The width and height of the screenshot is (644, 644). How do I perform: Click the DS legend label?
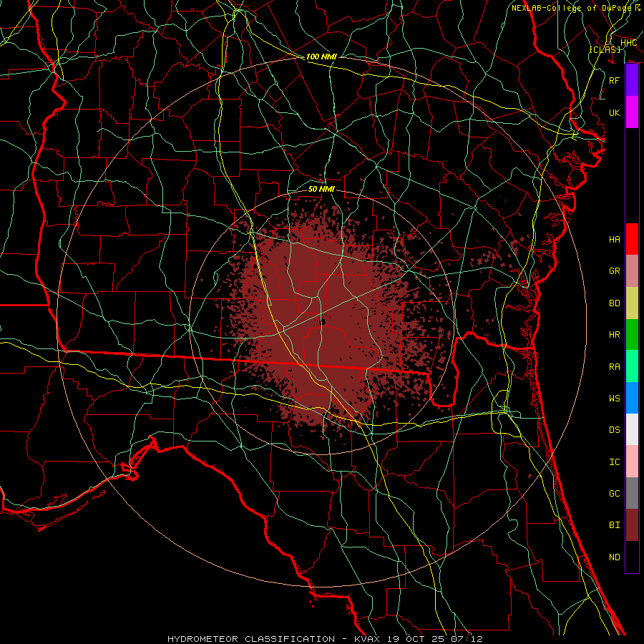coord(614,430)
